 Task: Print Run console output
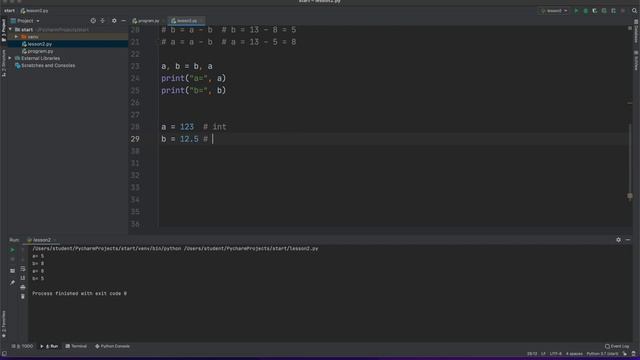tap(23, 287)
